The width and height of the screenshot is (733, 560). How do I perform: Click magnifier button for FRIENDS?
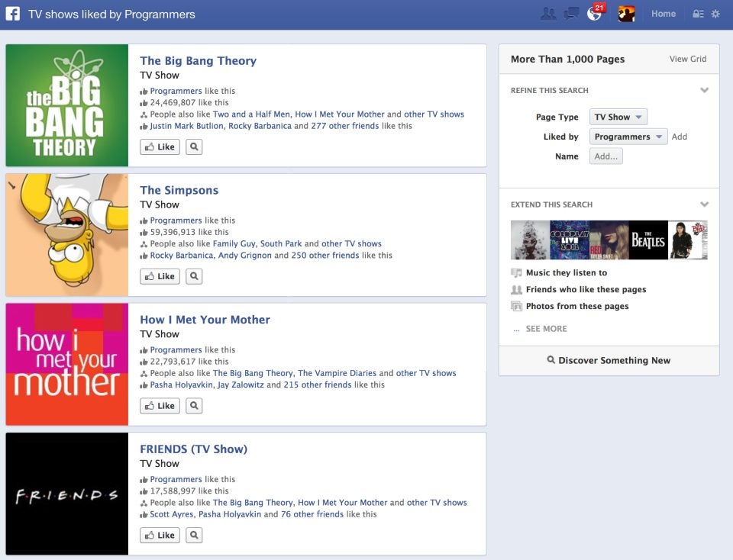tap(194, 535)
